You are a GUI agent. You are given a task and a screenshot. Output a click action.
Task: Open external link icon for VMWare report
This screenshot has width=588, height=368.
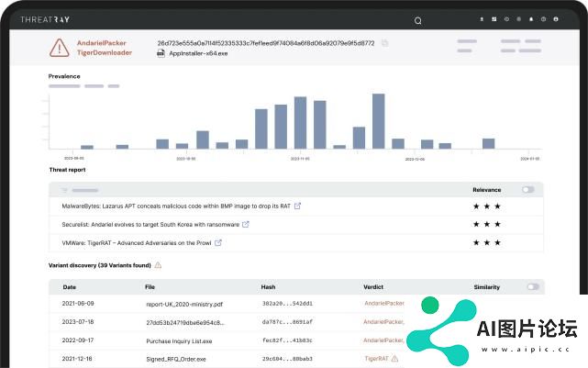click(x=218, y=242)
